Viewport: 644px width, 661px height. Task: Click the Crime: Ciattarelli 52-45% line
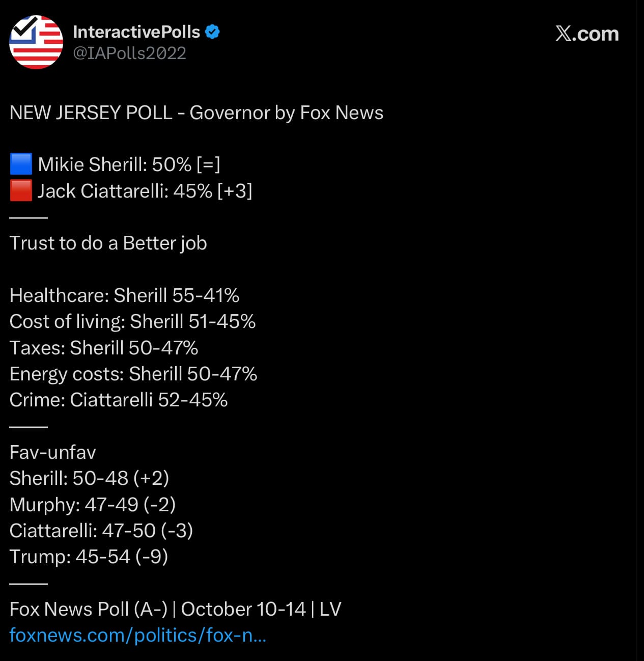point(118,400)
